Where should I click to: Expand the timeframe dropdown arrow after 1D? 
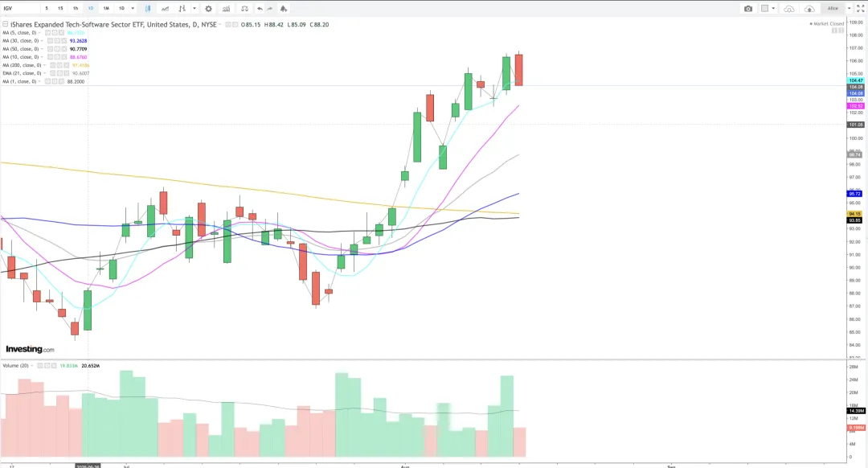click(x=133, y=8)
